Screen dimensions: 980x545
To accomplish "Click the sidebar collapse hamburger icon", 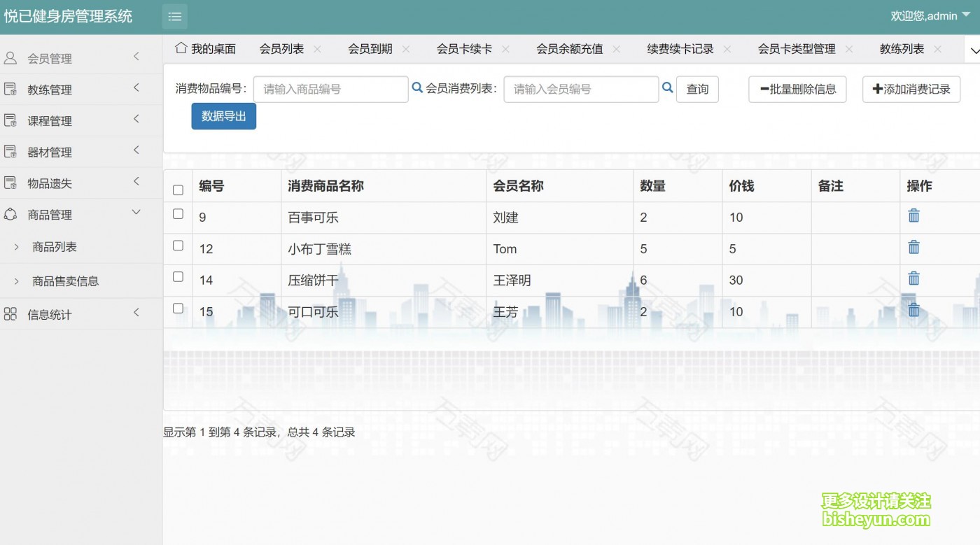I will 174,16.
